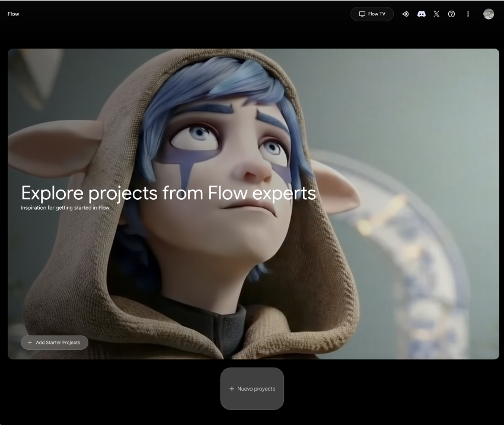
Task: Mute the sound with the speaker icon
Action: coord(406,14)
